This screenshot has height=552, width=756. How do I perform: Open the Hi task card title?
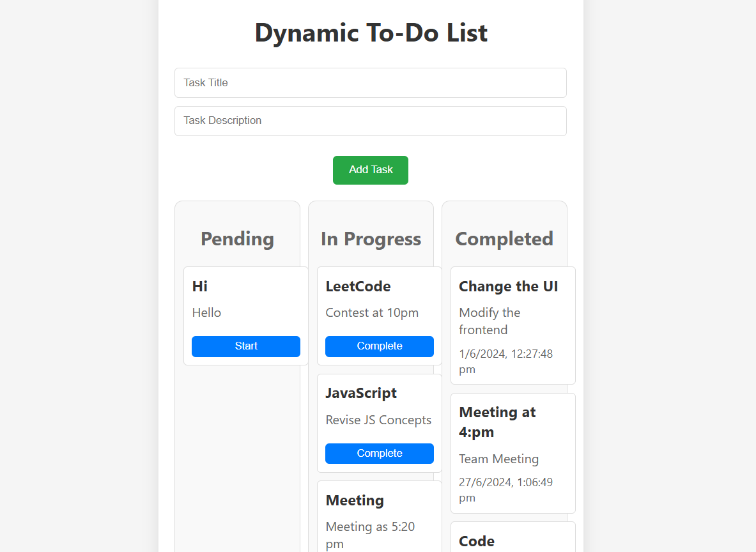click(x=199, y=286)
